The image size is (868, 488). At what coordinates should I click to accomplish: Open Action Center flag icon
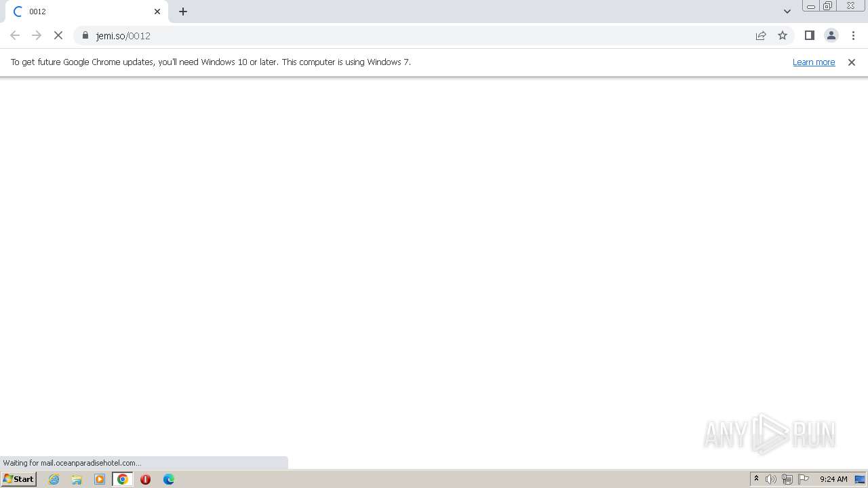tap(804, 479)
